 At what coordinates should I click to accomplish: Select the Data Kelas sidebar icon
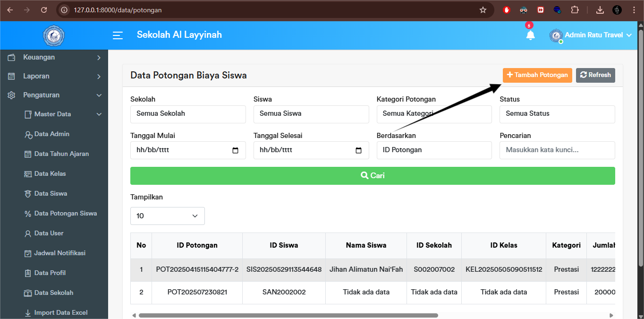point(28,173)
